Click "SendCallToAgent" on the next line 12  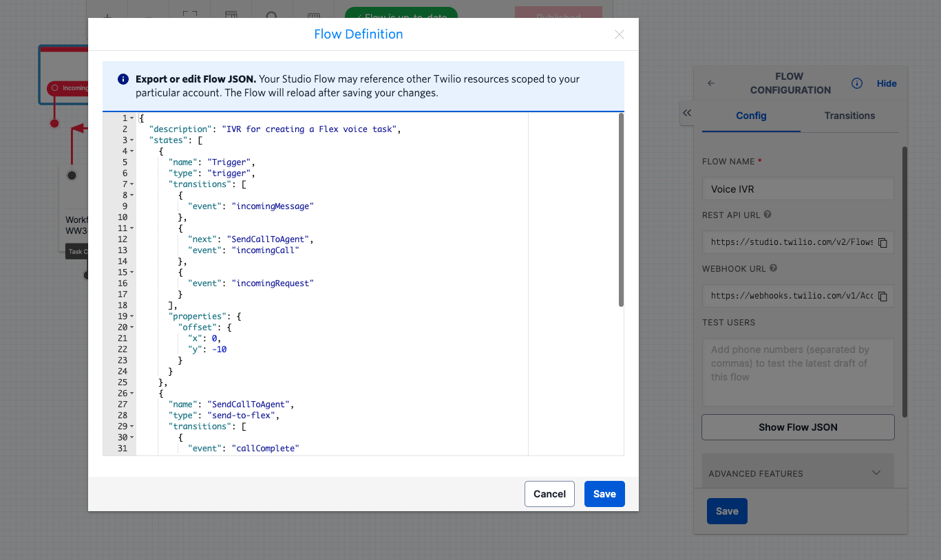tap(267, 239)
